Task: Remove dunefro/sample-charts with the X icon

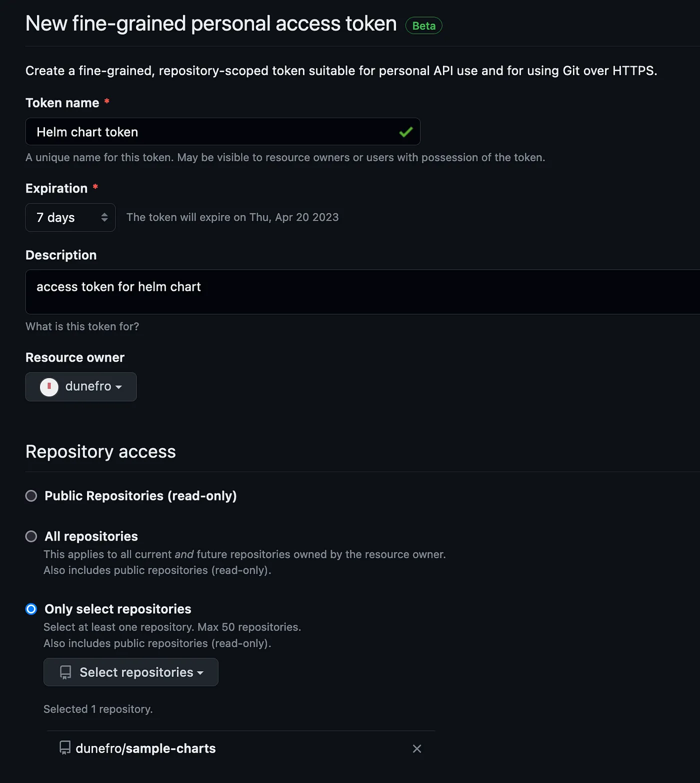Action: click(416, 748)
